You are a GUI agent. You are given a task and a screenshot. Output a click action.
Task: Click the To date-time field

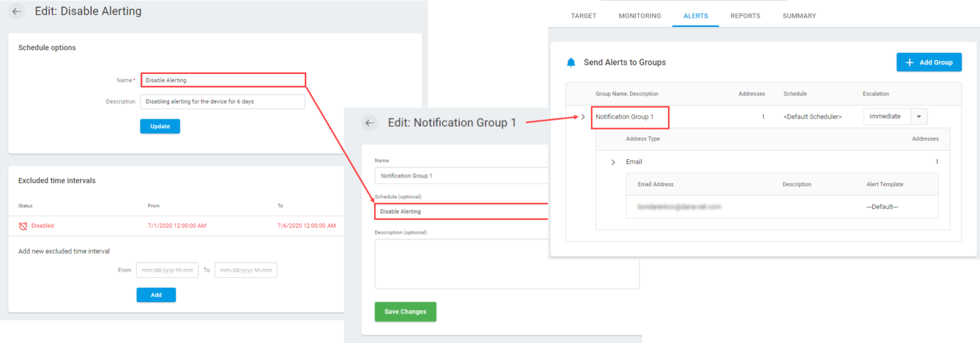click(x=246, y=270)
